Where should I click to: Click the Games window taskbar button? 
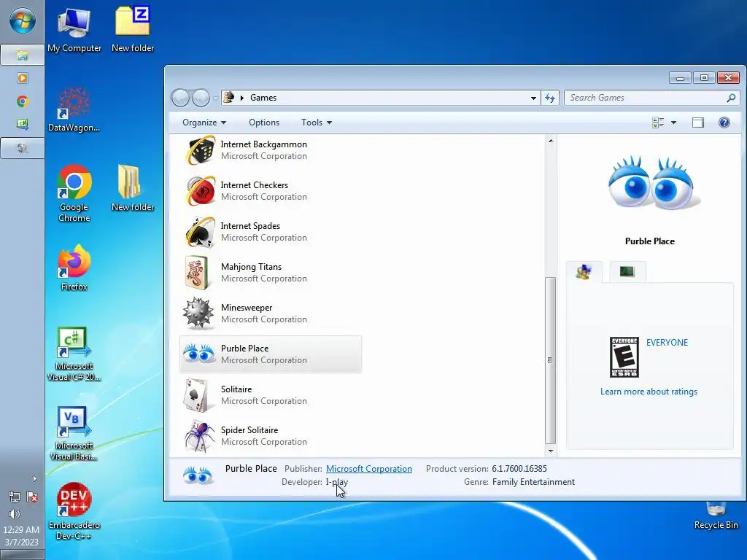pyautogui.click(x=23, y=148)
